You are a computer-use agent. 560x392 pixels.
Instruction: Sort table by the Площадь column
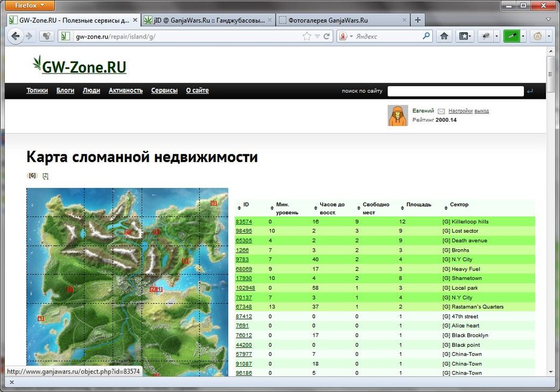pyautogui.click(x=418, y=205)
